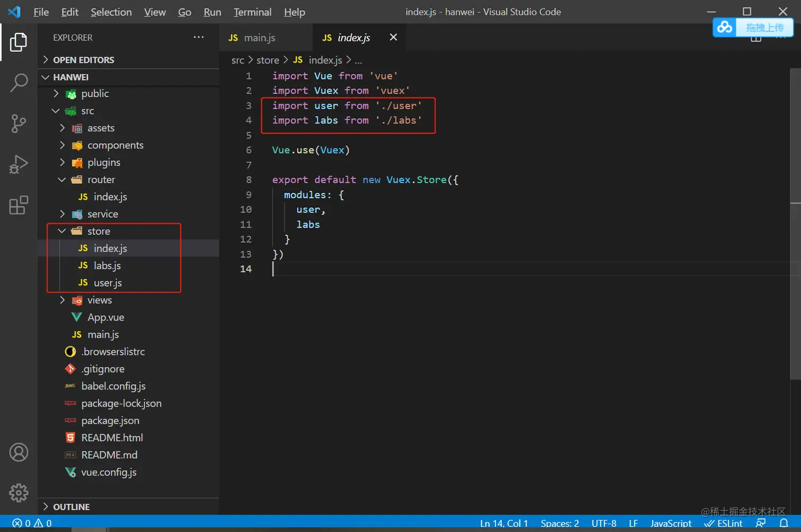Close the index.js editor tab
The image size is (801, 532).
point(393,37)
